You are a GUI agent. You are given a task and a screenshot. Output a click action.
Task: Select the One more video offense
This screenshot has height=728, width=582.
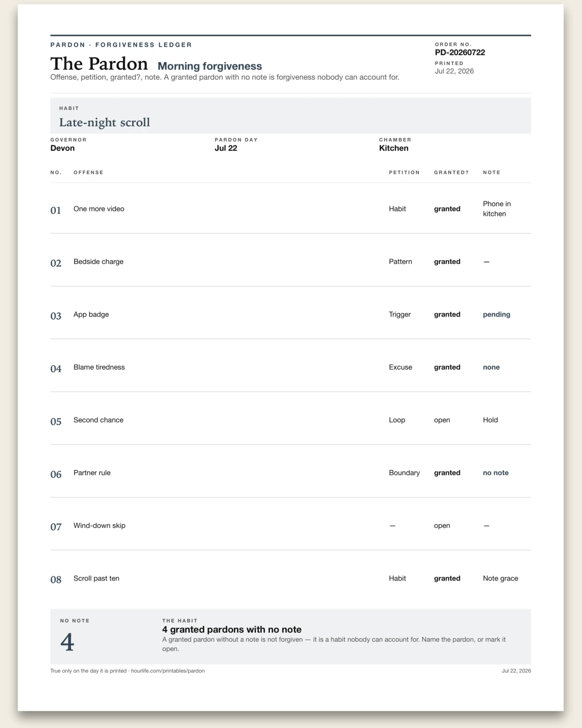click(99, 209)
